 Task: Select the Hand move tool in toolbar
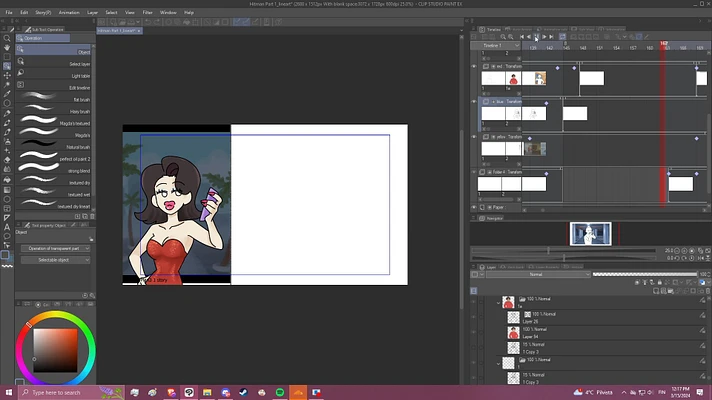point(7,47)
